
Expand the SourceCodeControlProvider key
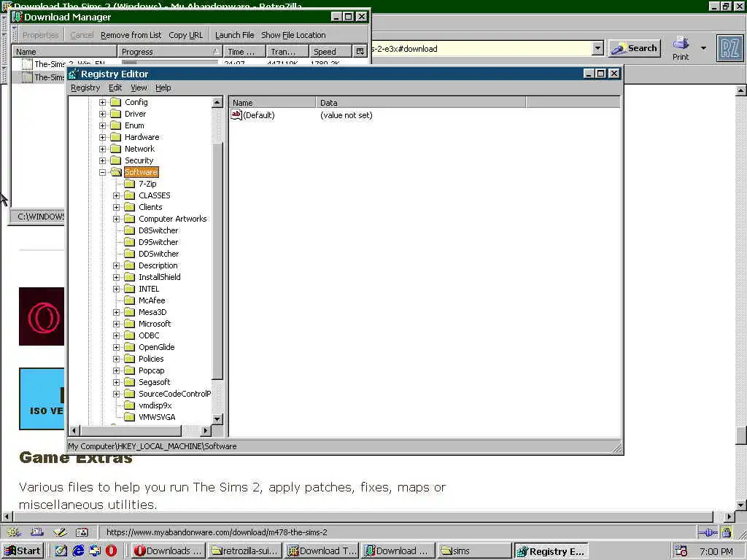click(116, 394)
